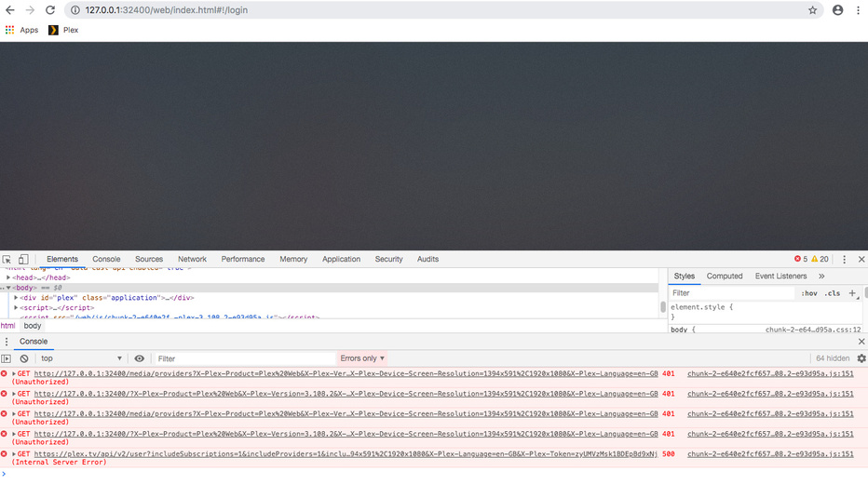Open console settings gear
Screen dimensions: 868x499
pyautogui.click(x=861, y=358)
